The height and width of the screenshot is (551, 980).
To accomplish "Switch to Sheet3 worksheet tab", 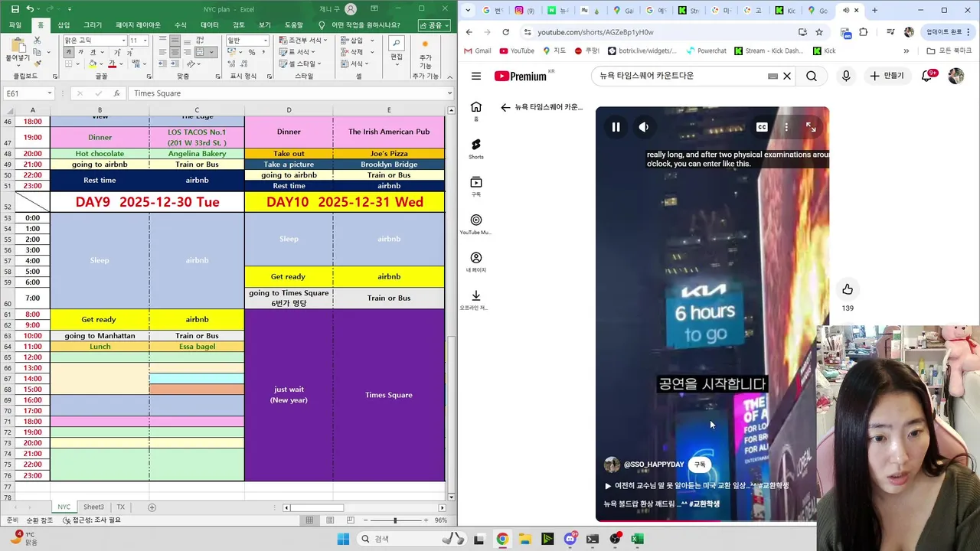I will click(93, 507).
